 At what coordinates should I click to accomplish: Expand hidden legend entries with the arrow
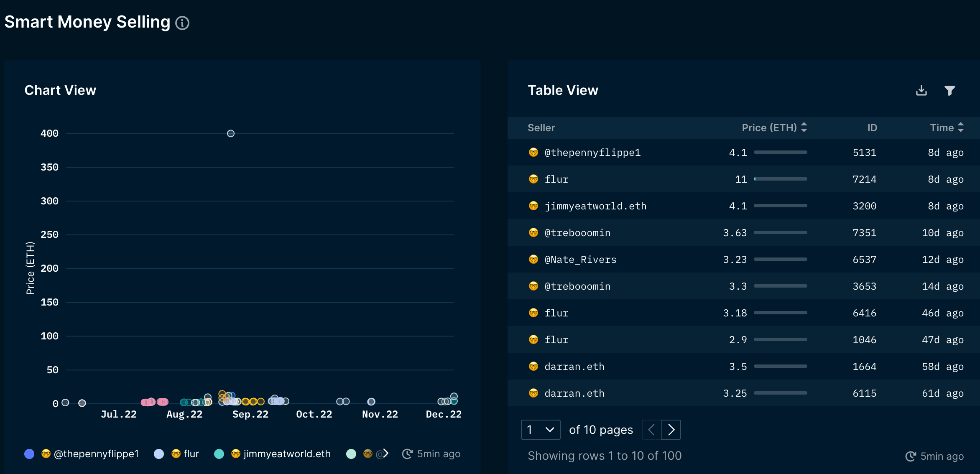(x=387, y=454)
